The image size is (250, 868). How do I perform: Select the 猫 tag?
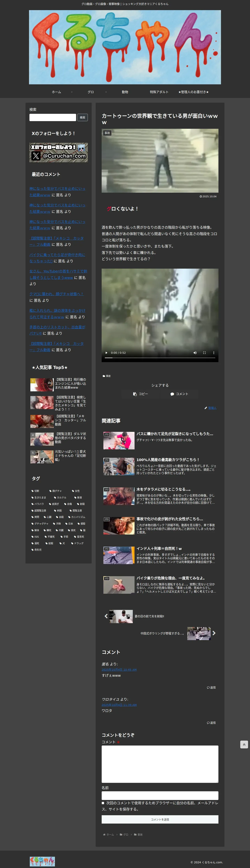pyautogui.click(x=83, y=530)
